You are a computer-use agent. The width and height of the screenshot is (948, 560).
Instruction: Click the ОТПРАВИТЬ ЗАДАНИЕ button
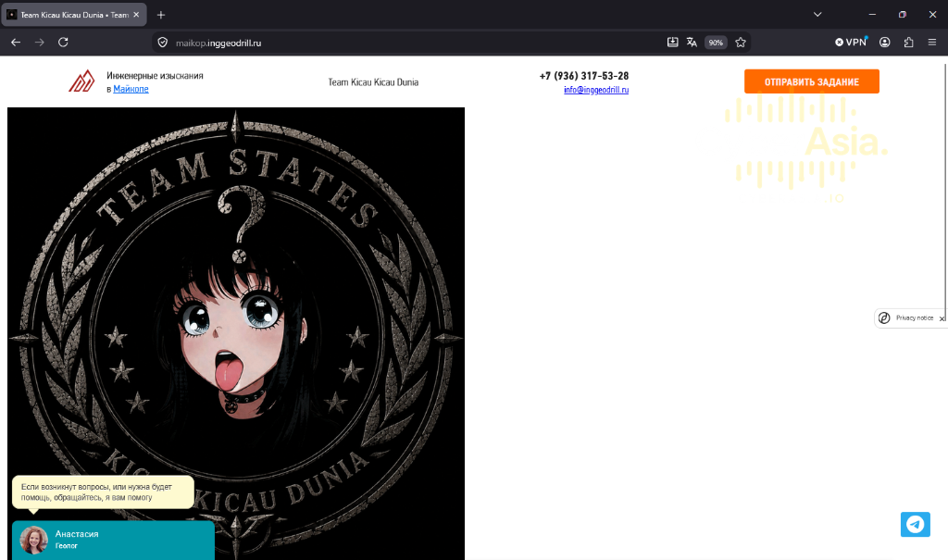click(x=811, y=81)
